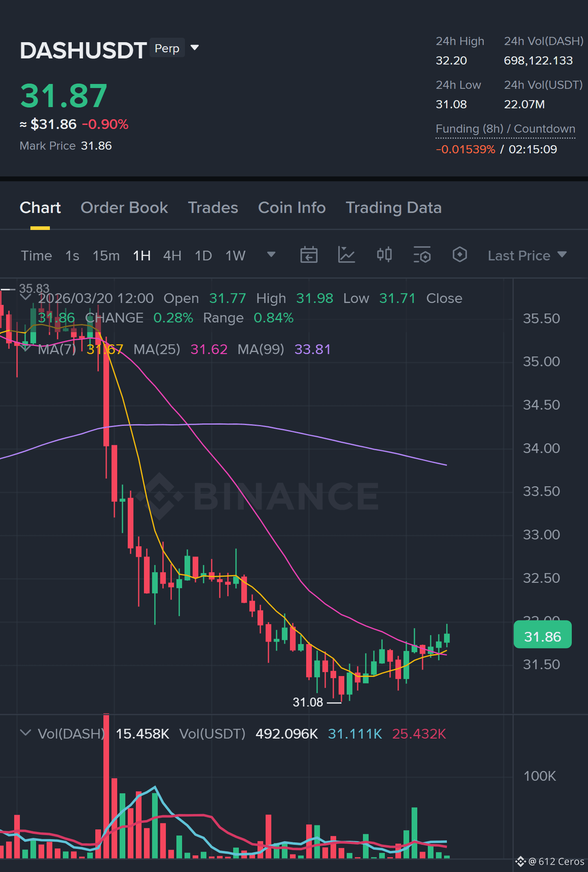Expand the DASHUSDT Perp contract selector arrow
Screen dimensions: 588x872
195,48
